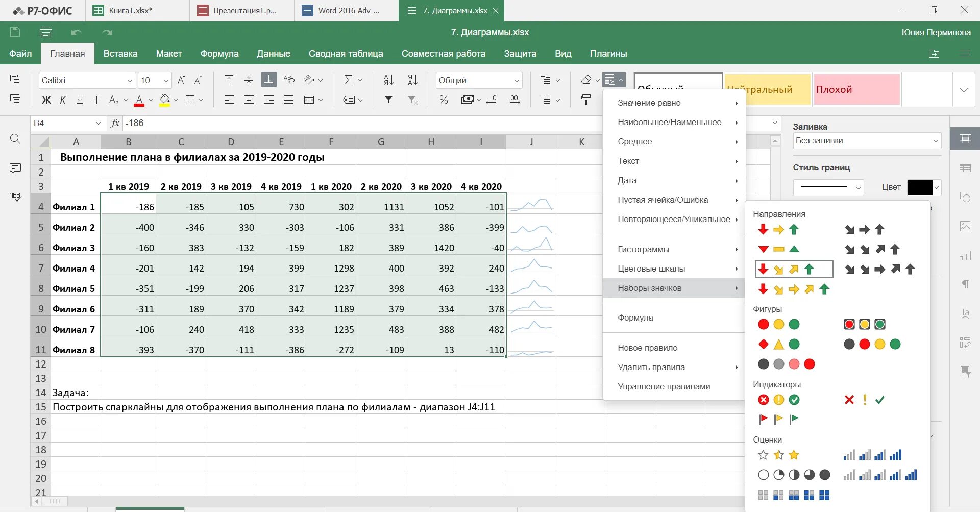Screen dimensions: 980x512
Task: Open the font color picker arrow
Action: (151, 100)
